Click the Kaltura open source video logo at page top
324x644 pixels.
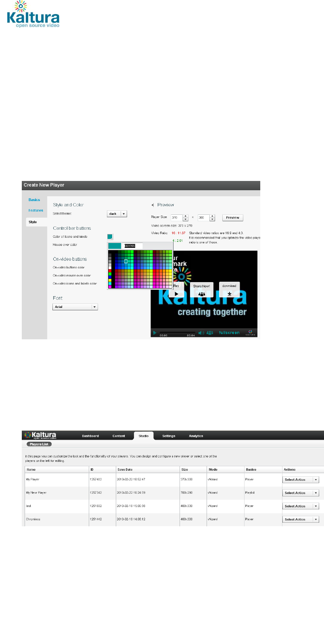point(33,15)
